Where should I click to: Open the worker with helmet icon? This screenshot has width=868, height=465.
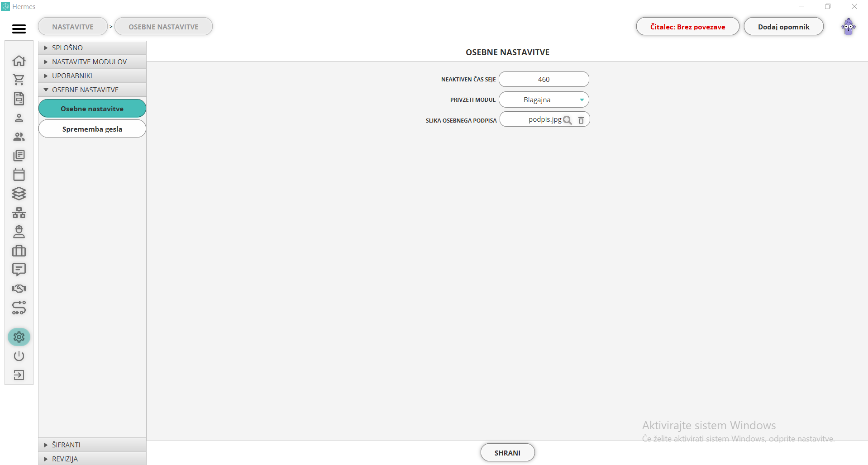point(19,232)
